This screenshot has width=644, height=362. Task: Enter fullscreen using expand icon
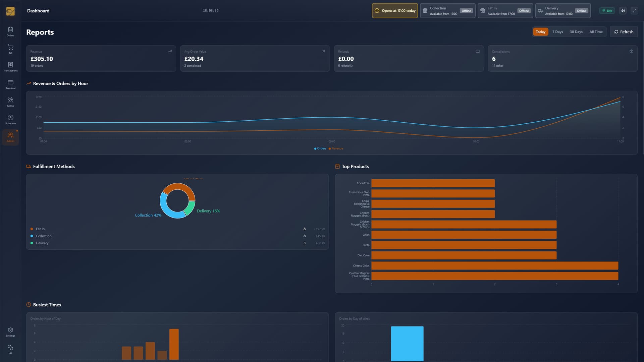(635, 10)
